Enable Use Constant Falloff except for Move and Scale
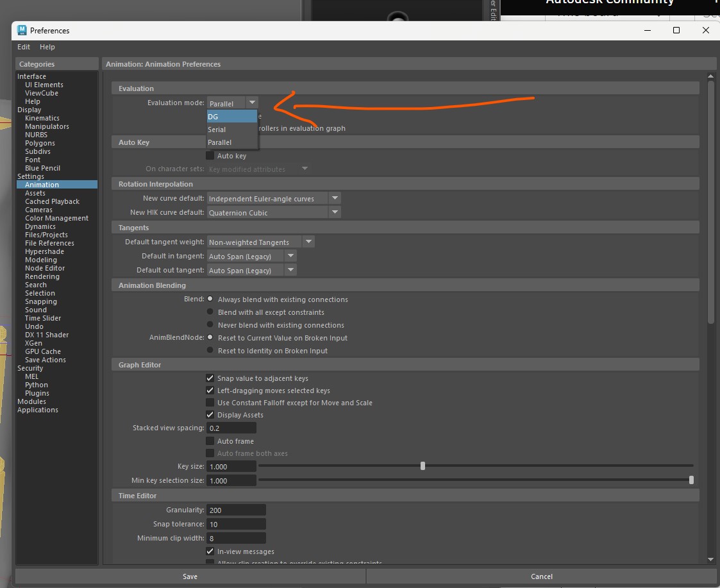 tap(210, 402)
